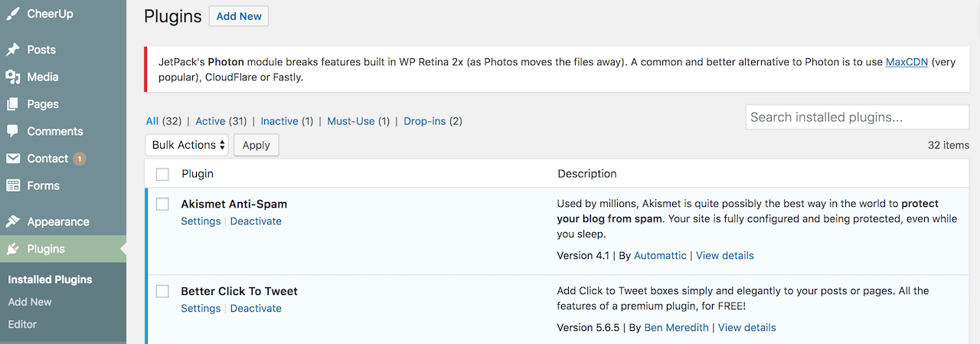Filter by Drop-ins (2) plugins

(x=433, y=121)
